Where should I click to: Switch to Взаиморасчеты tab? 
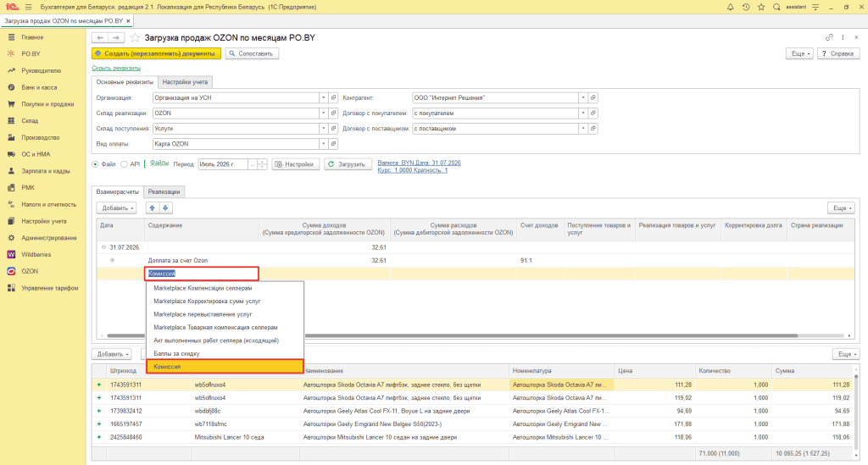coord(117,192)
